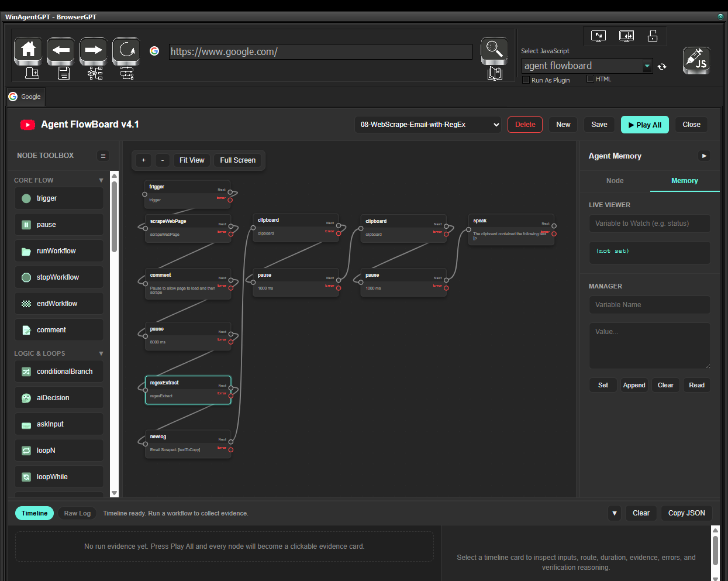This screenshot has width=728, height=581.
Task: Open the workflow selector 08-WebScrape-Email-with-RegEx
Action: 428,125
